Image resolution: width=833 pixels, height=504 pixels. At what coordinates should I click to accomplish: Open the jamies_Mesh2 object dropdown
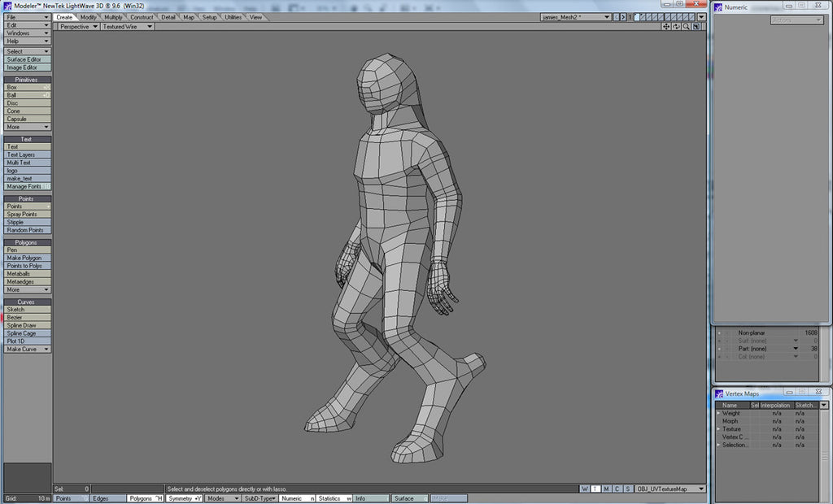click(x=574, y=16)
